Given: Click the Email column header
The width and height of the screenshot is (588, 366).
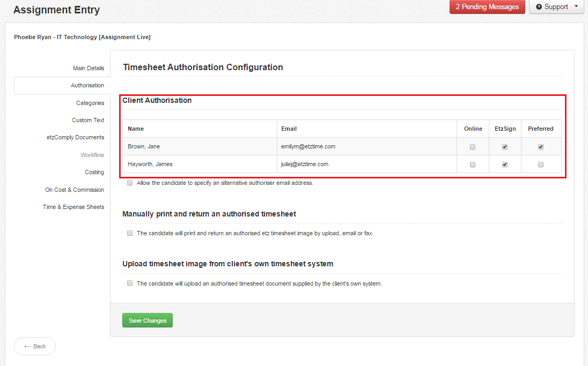Looking at the screenshot, I should click(x=289, y=129).
